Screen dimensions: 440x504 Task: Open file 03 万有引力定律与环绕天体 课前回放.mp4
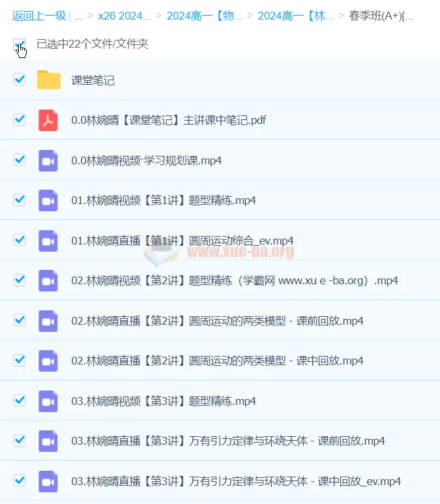228,441
